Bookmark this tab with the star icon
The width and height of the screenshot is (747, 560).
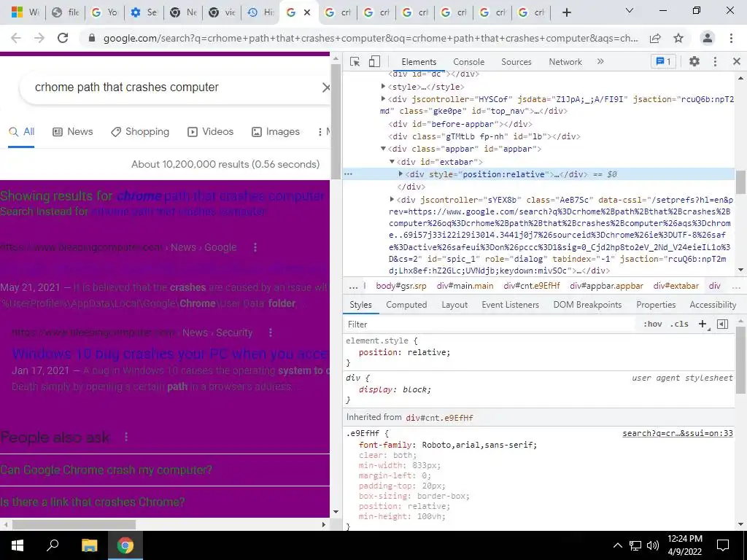(x=678, y=38)
